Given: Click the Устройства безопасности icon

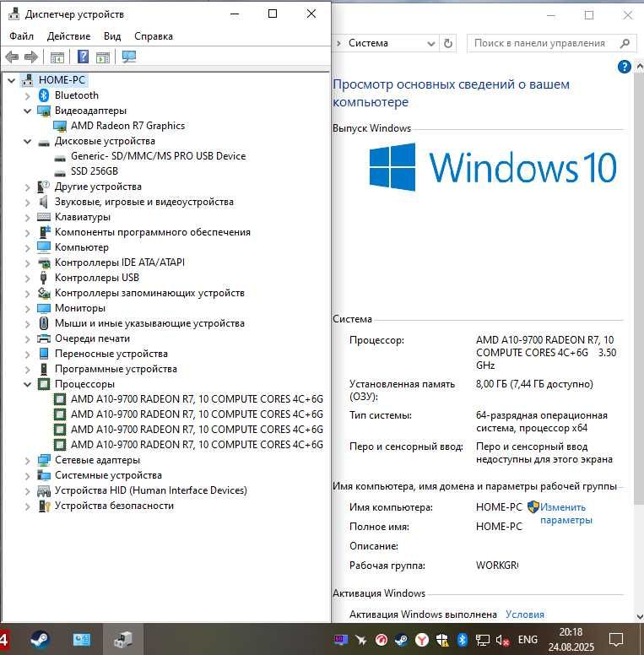Looking at the screenshot, I should 44,506.
